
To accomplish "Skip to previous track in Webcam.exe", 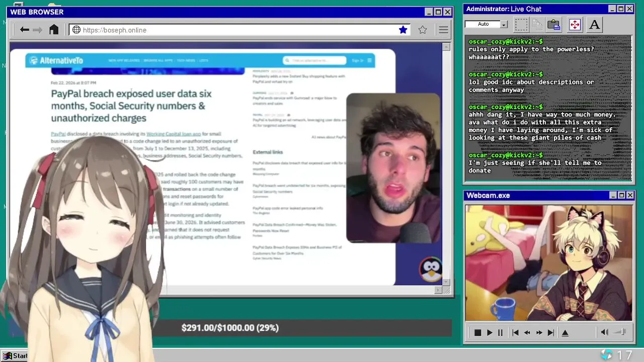I will pos(515,332).
